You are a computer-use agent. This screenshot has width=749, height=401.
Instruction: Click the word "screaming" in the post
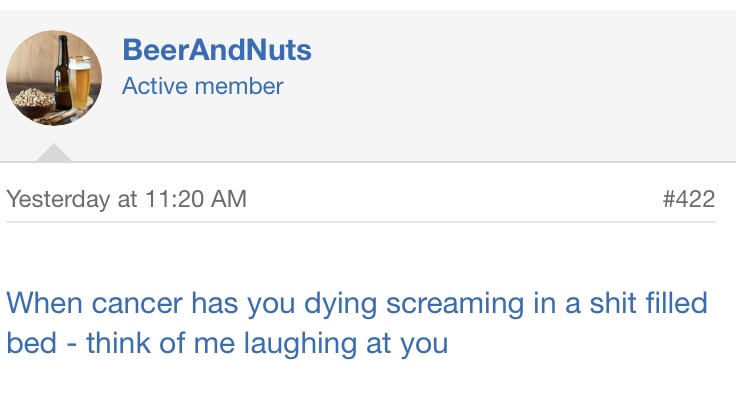pos(417,302)
